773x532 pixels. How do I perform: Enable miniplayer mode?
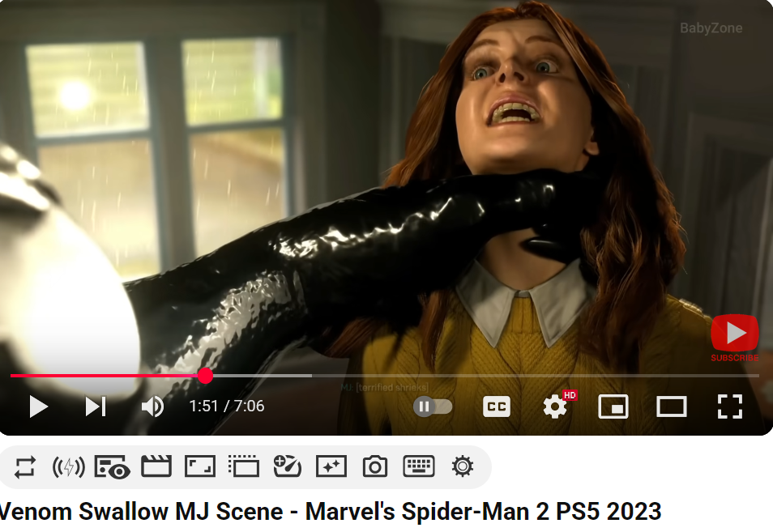pos(613,406)
